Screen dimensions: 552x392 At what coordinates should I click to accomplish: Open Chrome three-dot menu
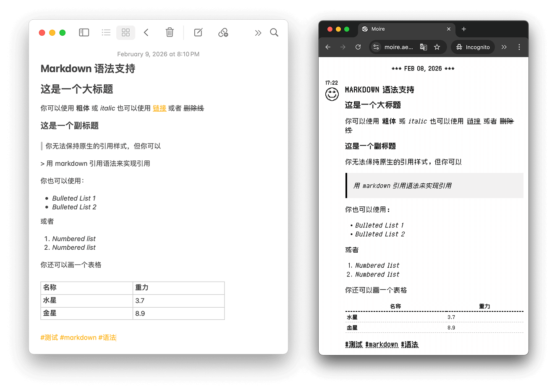tap(519, 47)
